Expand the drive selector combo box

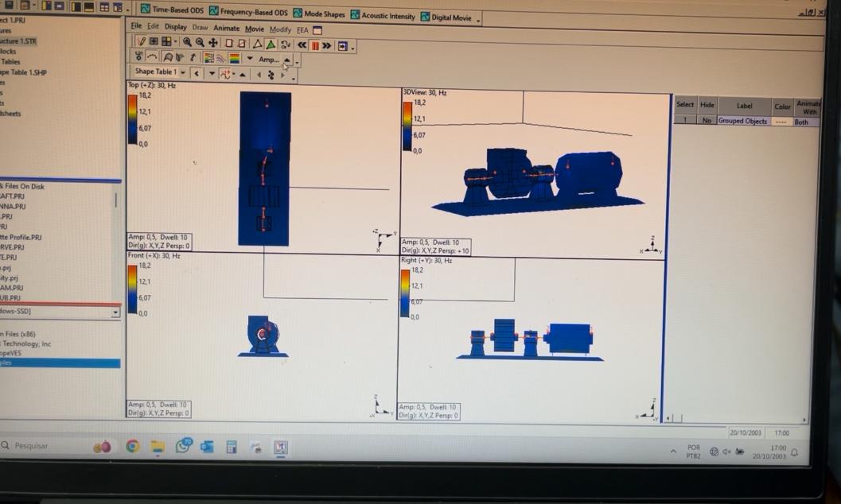click(x=115, y=312)
